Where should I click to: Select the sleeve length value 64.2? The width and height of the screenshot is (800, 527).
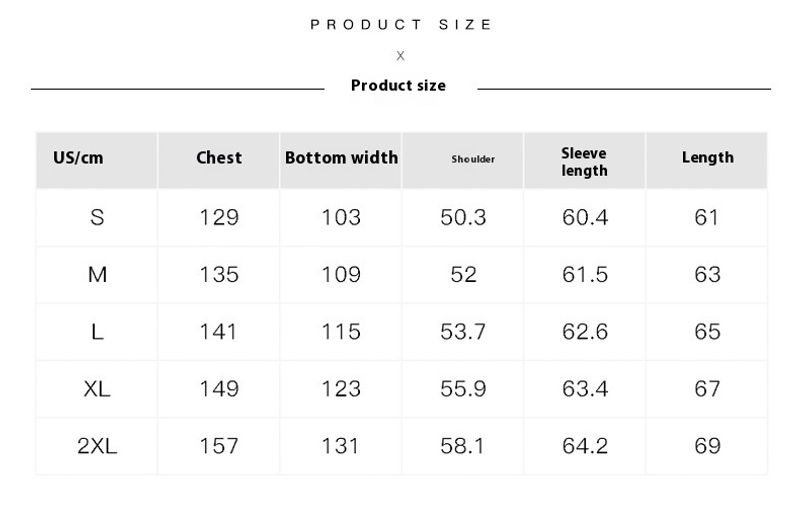pyautogui.click(x=585, y=446)
